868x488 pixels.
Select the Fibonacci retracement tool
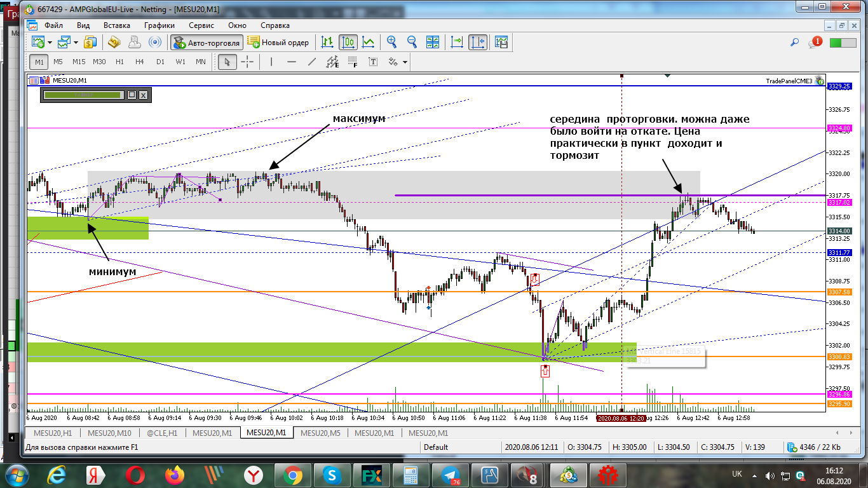coord(353,62)
